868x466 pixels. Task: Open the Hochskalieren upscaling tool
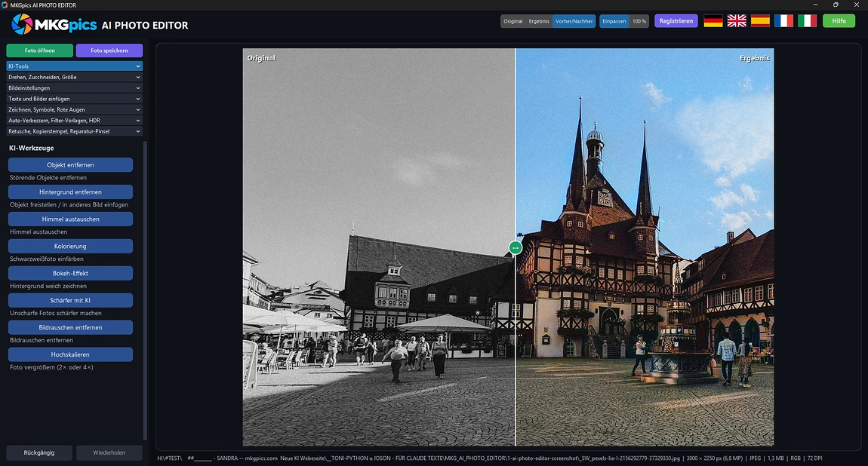[x=70, y=354]
